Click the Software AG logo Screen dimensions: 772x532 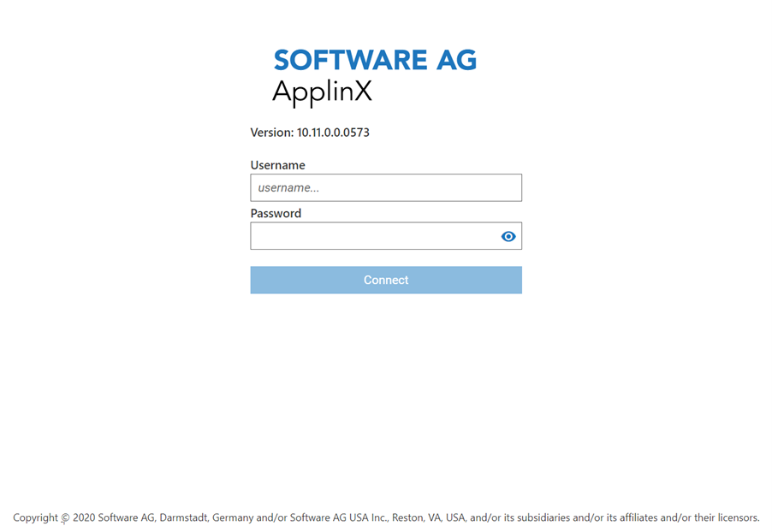(375, 60)
